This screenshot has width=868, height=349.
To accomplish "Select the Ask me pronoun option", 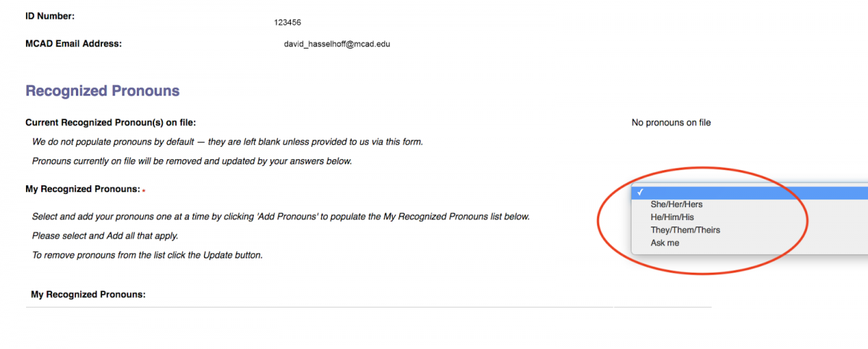I will point(749,243).
